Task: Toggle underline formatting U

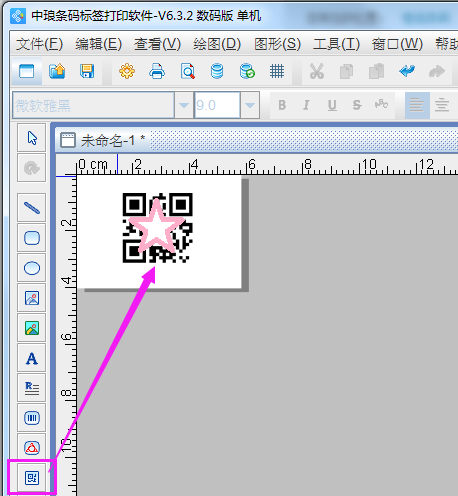Action: (332, 105)
